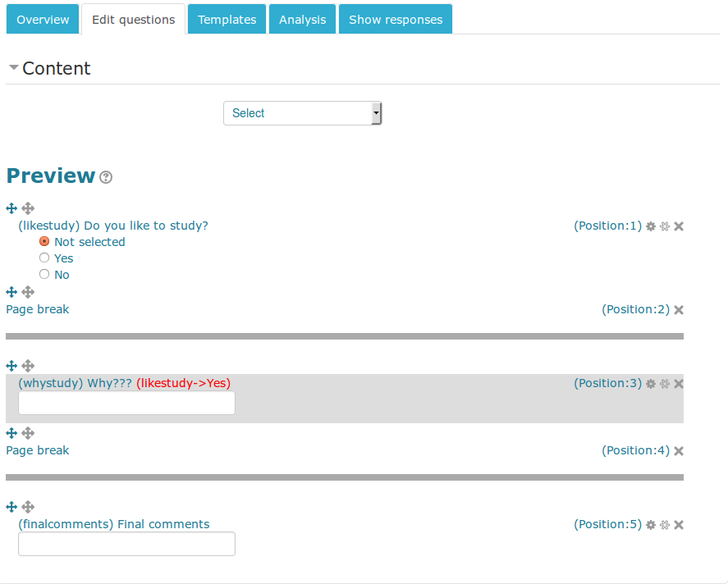Click blue move arrows above finalcomments question

point(11,507)
